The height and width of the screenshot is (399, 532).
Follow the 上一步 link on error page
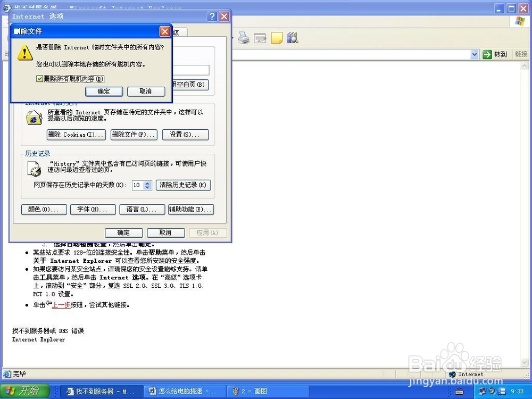(61, 305)
